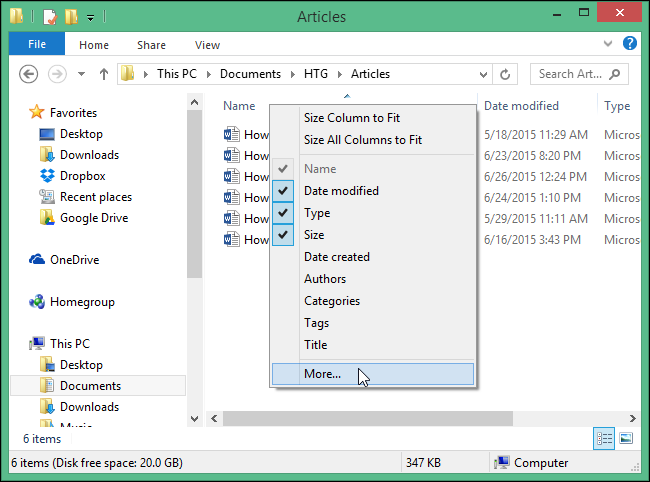The width and height of the screenshot is (650, 482).
Task: Click the Dropbox icon in Favorites
Action: click(x=47, y=176)
